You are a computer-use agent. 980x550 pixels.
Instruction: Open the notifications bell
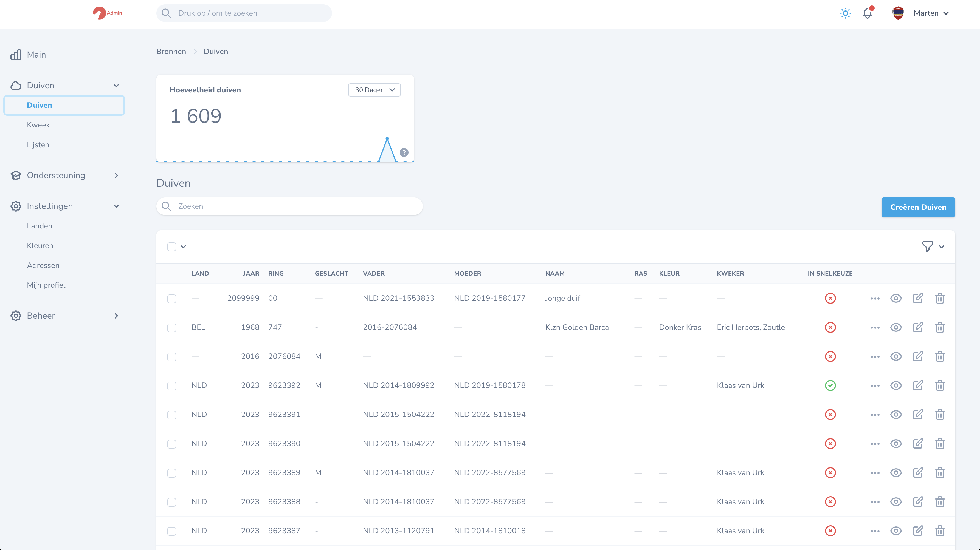[x=868, y=13]
